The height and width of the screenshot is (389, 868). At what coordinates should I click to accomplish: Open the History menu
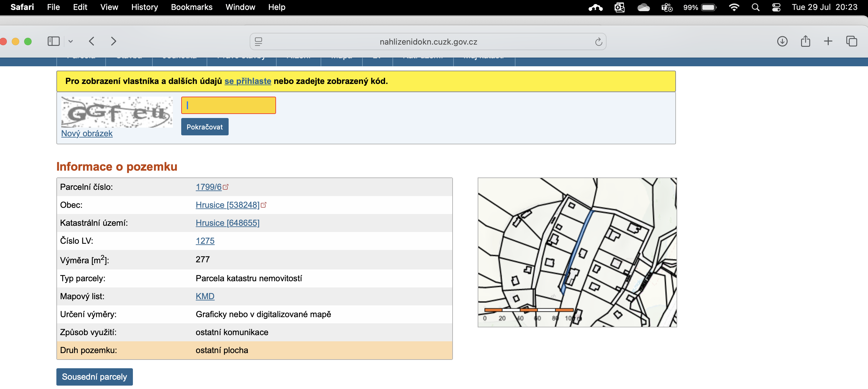click(144, 7)
